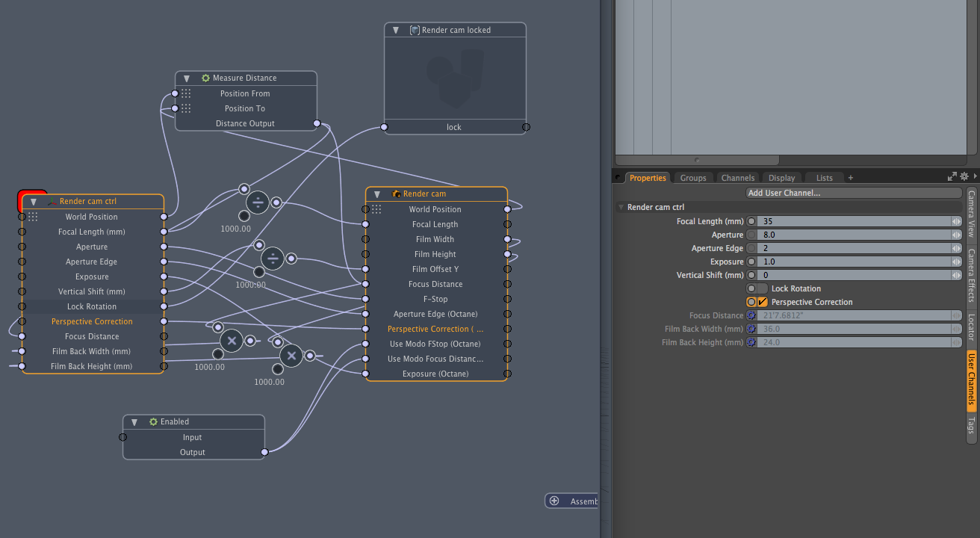The image size is (980, 538).
Task: Click the Vertical Shift (mm) field showing 0
Action: [x=854, y=275]
